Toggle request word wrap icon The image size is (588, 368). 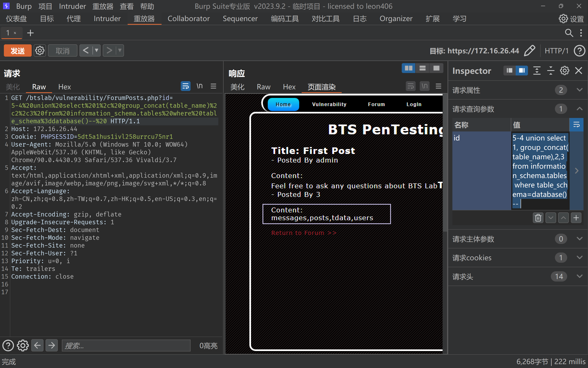[185, 86]
